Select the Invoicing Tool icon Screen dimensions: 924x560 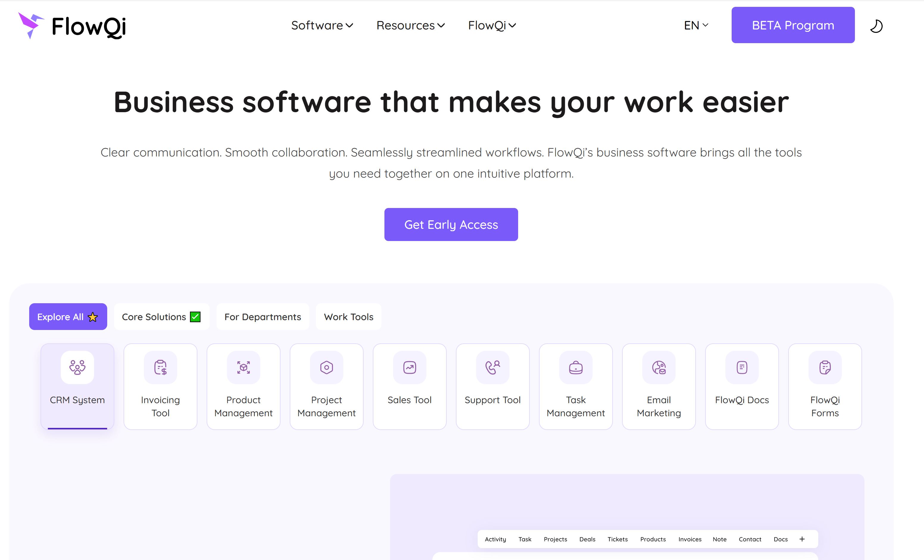coord(161,367)
